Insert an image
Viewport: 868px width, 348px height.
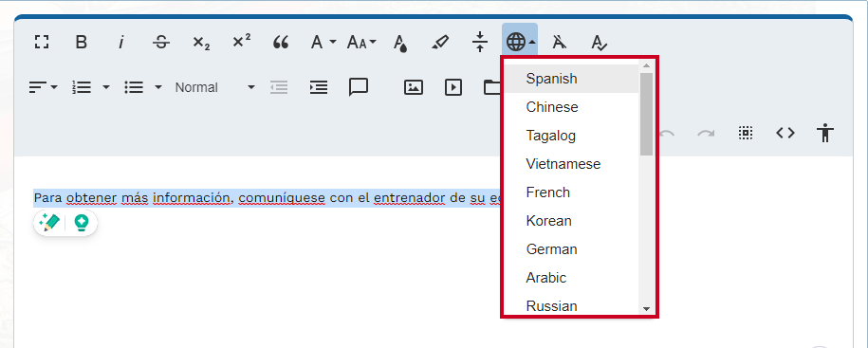tap(414, 87)
